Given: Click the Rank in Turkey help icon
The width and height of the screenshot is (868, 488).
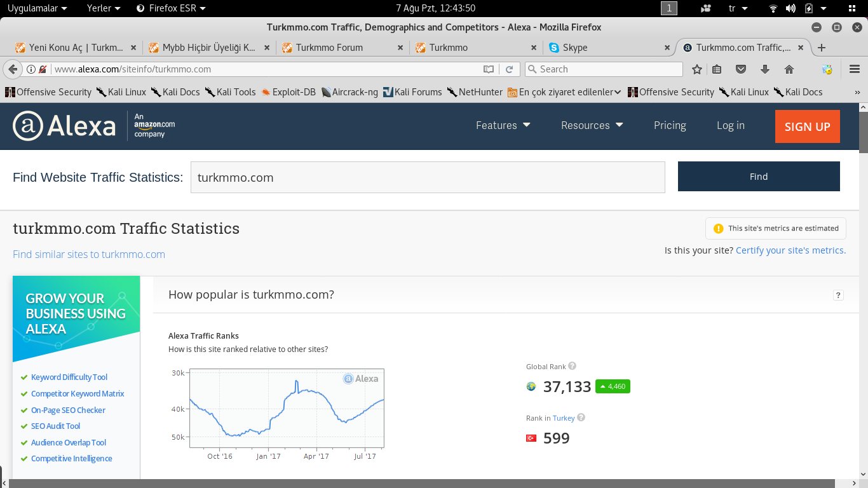Looking at the screenshot, I should click(x=581, y=417).
